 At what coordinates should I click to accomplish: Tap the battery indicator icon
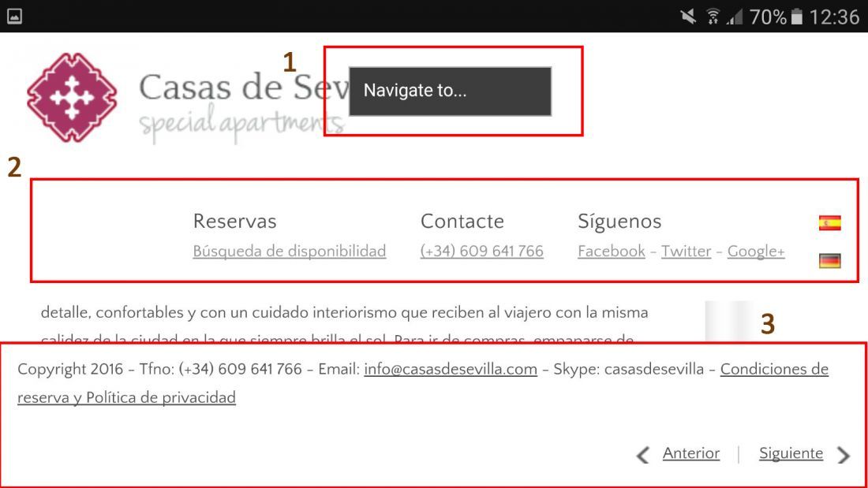click(797, 17)
